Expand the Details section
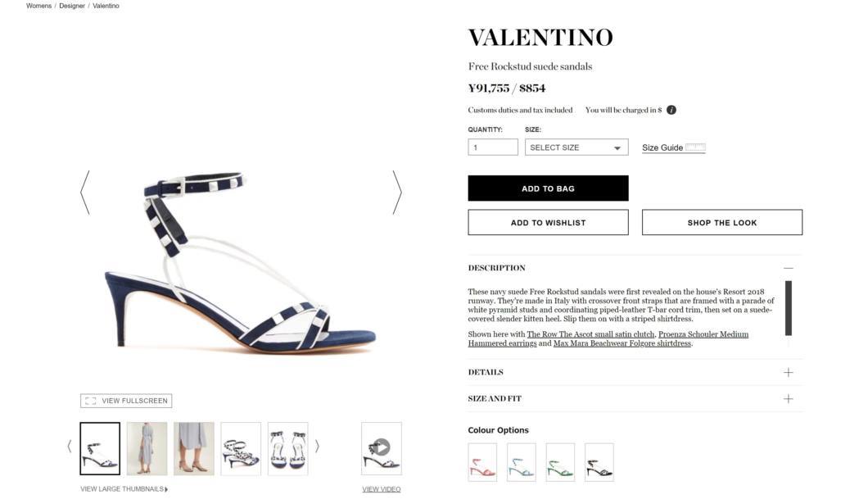Screen dimensions: 868x499 pos(789,372)
